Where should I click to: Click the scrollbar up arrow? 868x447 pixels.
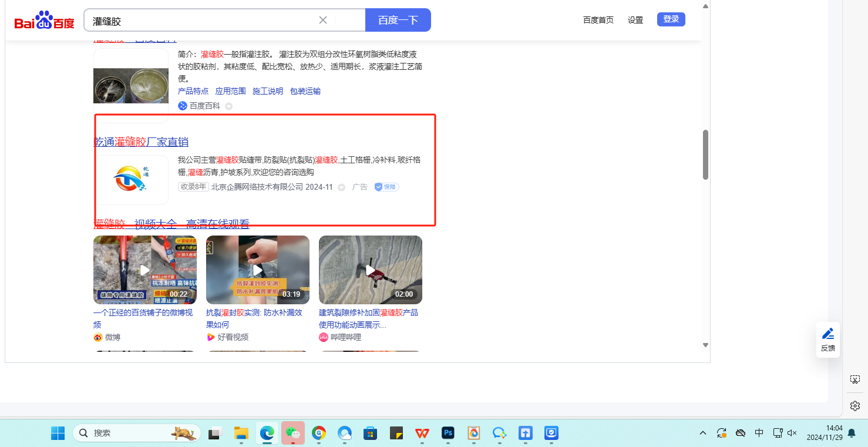click(705, 6)
